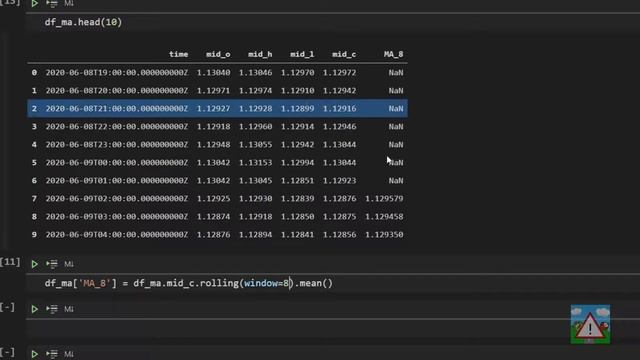
Task: Click the 'mid_l' column header
Action: coord(302,54)
